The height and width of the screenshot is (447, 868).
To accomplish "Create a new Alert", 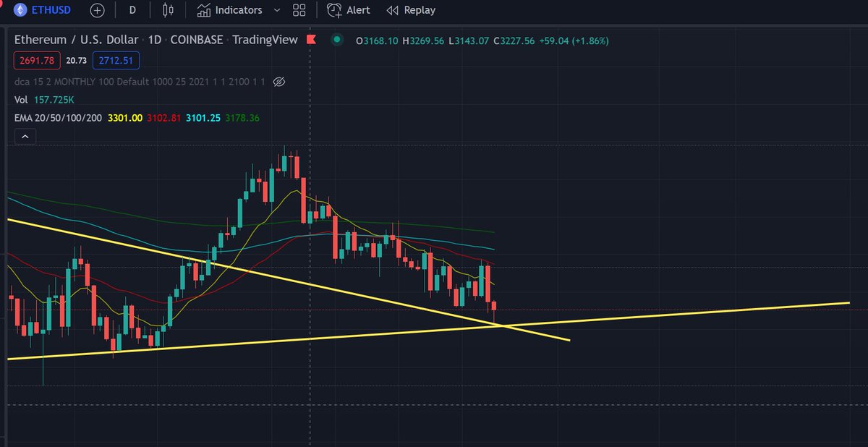I will pyautogui.click(x=349, y=10).
